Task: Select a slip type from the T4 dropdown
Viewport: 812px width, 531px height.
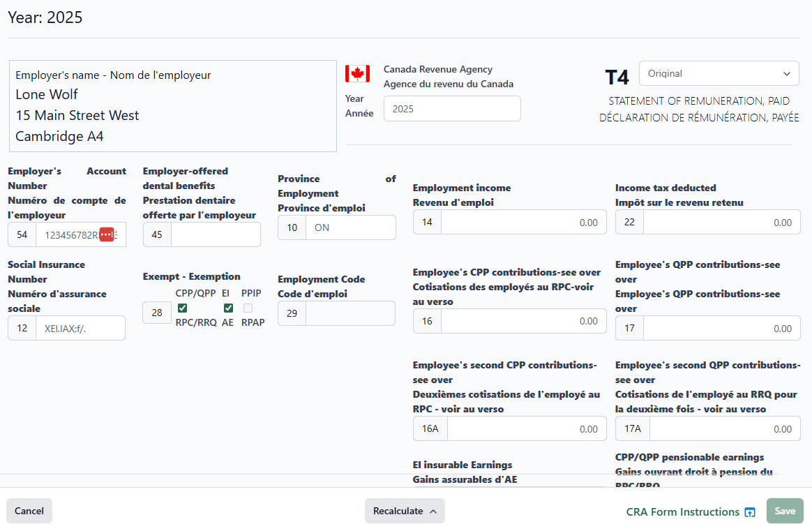Action: [x=719, y=73]
